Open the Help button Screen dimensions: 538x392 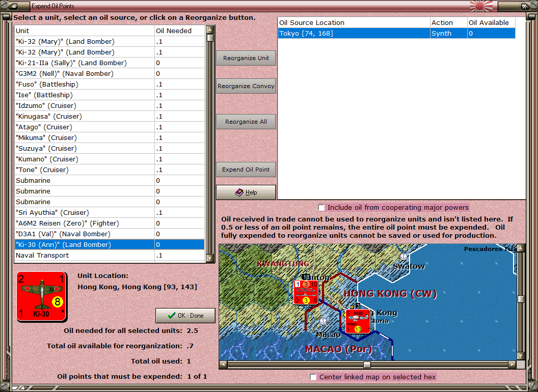246,192
